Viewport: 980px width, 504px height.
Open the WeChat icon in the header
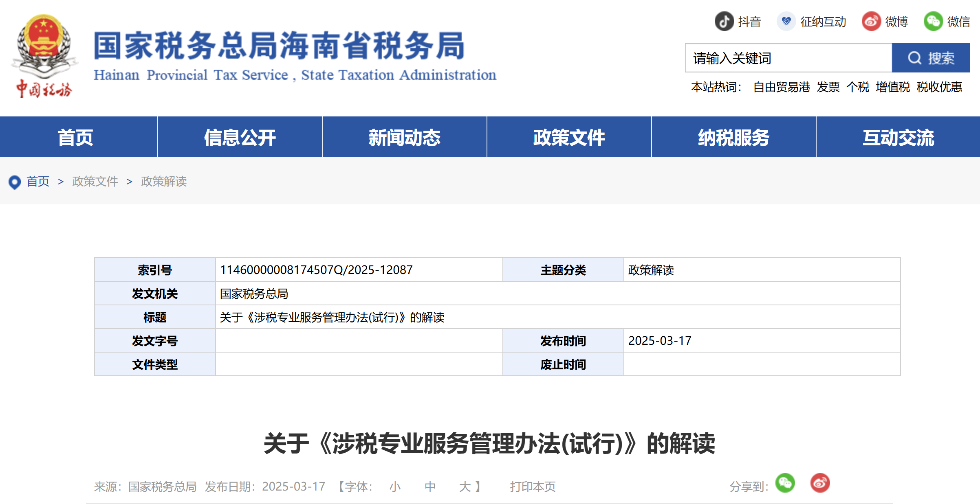pyautogui.click(x=933, y=22)
